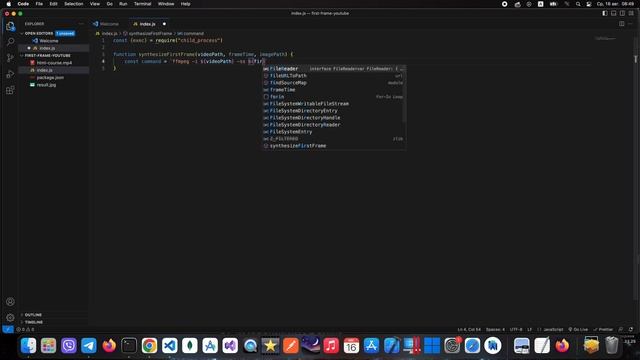The image size is (640, 360).
Task: Open result.jpg in file tree
Action: tap(46, 85)
